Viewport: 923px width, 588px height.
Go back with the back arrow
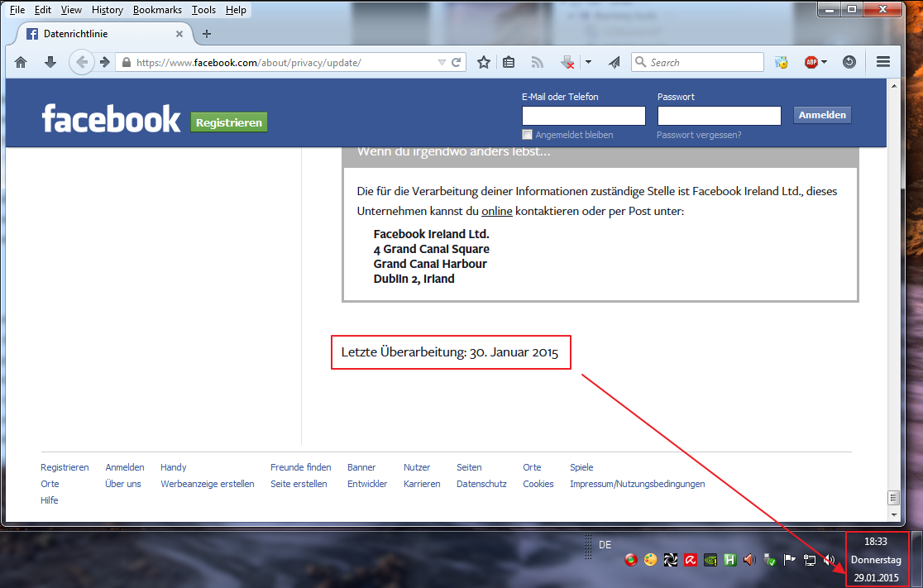81,62
